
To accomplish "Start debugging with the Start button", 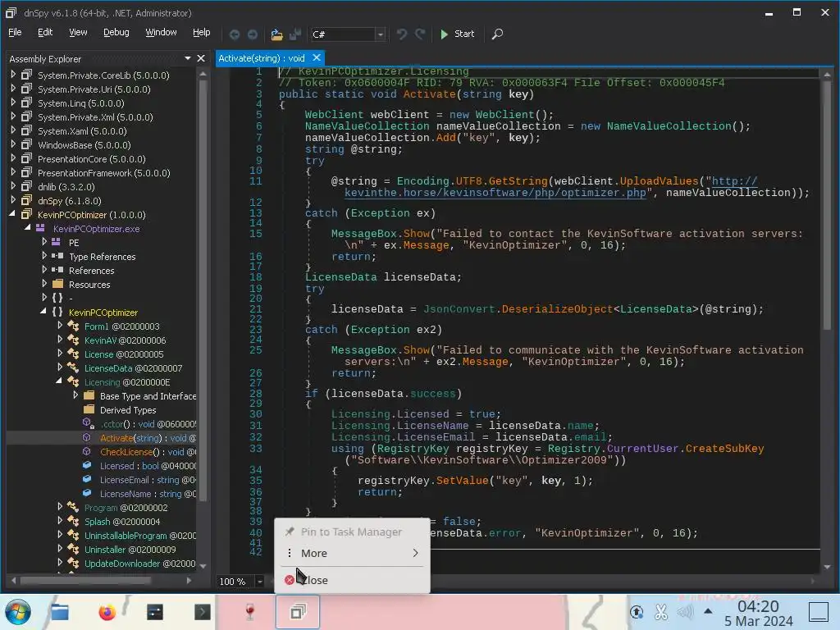I will tap(457, 34).
